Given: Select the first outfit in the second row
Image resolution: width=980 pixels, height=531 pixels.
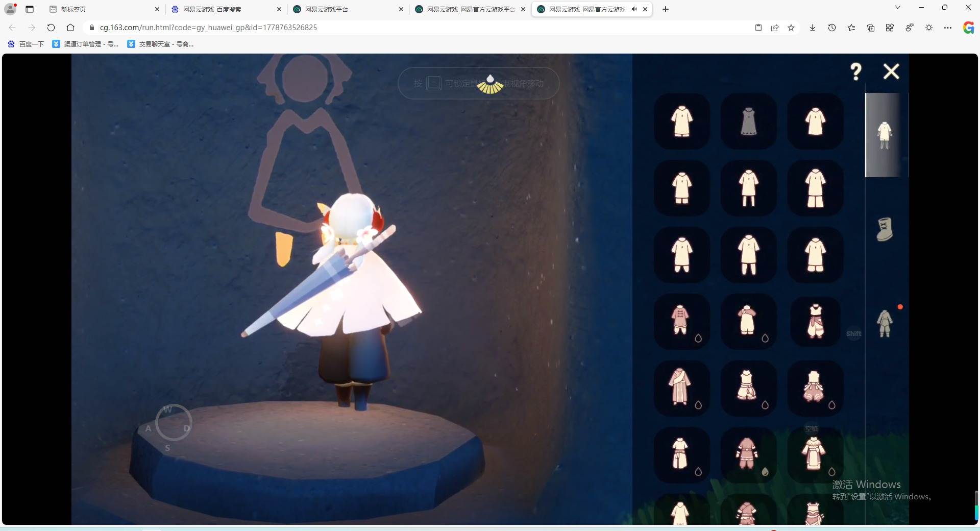Looking at the screenshot, I should coord(682,188).
